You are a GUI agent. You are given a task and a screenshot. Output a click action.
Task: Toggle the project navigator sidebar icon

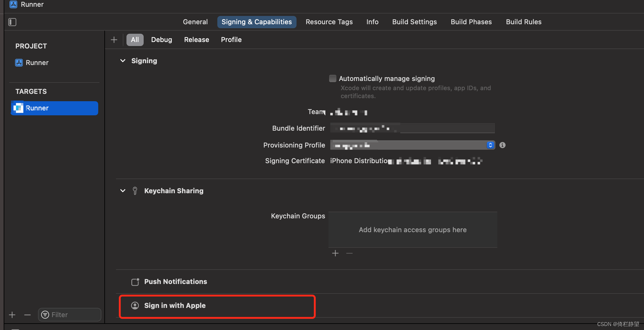tap(12, 22)
